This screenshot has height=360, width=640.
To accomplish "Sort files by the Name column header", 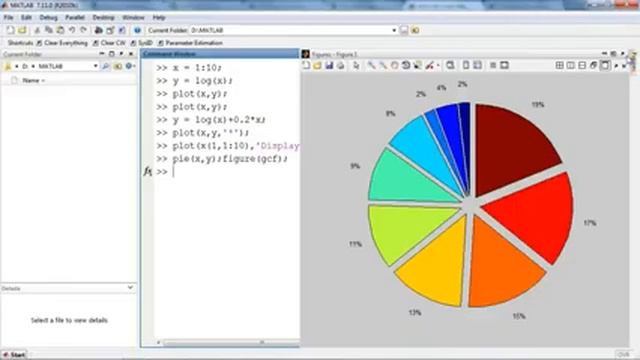I will tap(33, 80).
